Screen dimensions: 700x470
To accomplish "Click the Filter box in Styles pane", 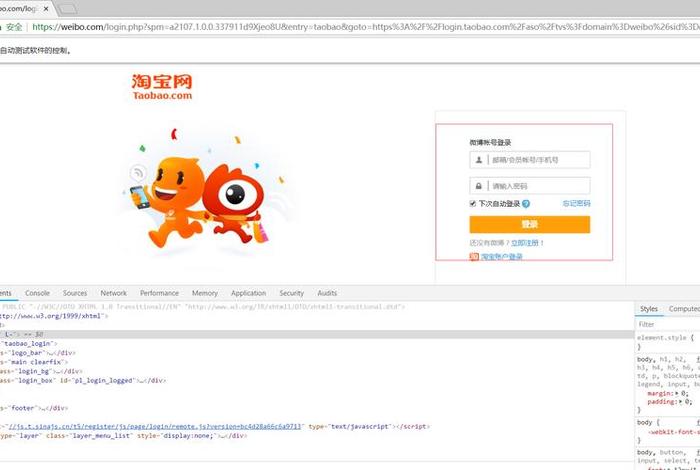I will coord(665,324).
